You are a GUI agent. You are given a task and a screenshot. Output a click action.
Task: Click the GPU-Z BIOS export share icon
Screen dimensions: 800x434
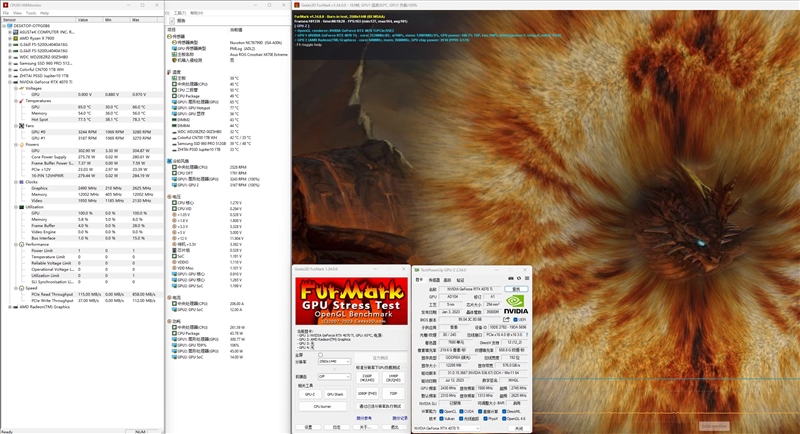pos(506,319)
